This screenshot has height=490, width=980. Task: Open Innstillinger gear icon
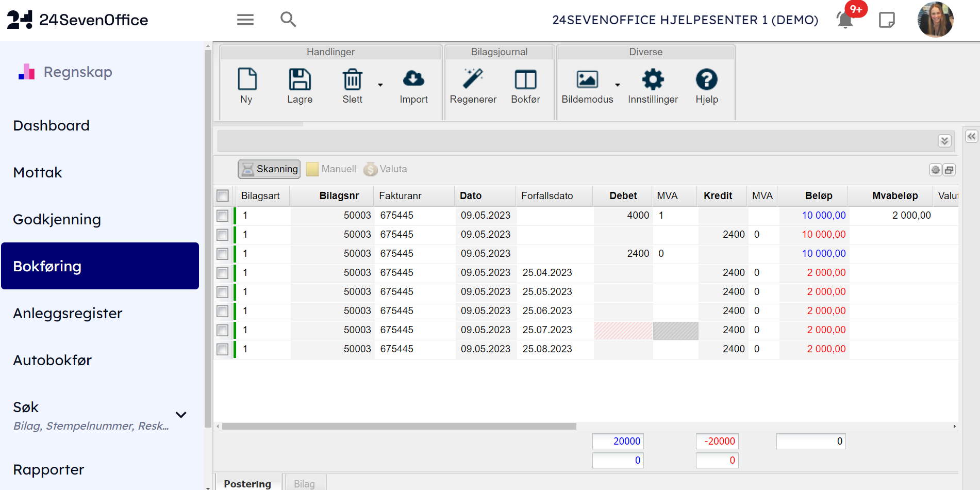point(653,80)
